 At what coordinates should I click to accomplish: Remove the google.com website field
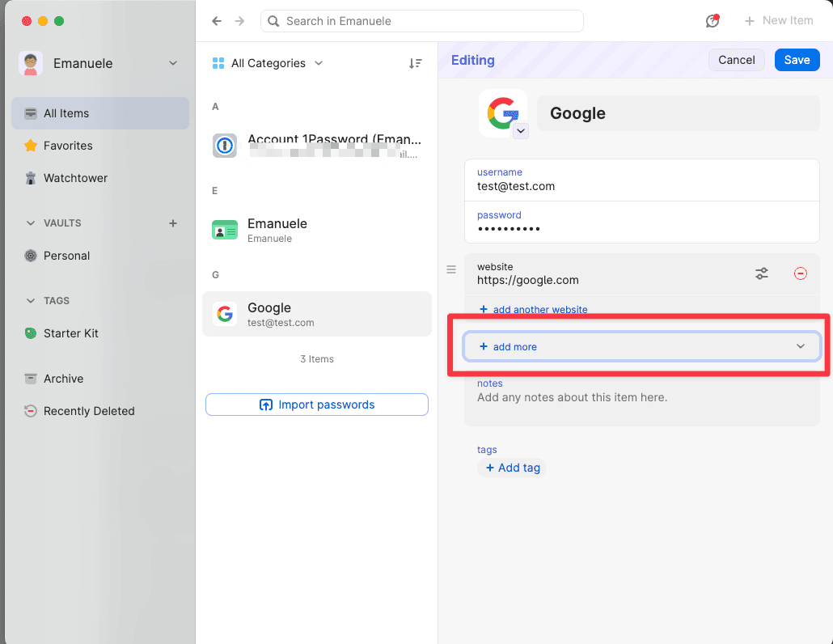[801, 273]
